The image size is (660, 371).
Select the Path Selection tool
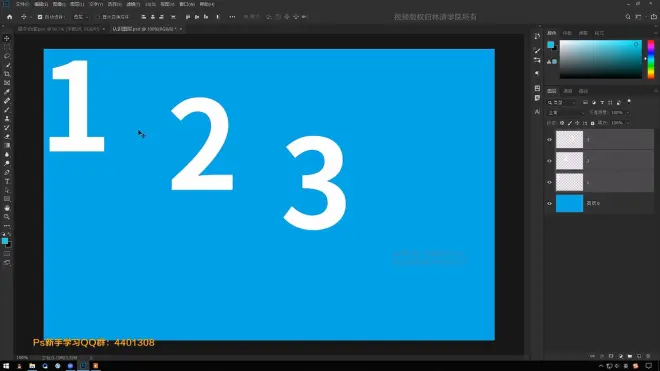point(7,190)
